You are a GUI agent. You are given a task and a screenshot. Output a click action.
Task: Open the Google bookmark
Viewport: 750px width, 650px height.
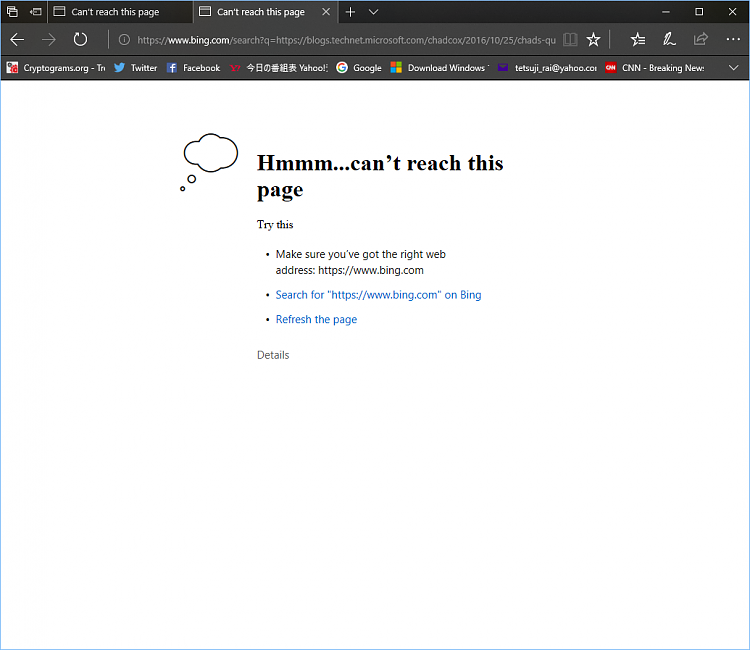(x=359, y=68)
